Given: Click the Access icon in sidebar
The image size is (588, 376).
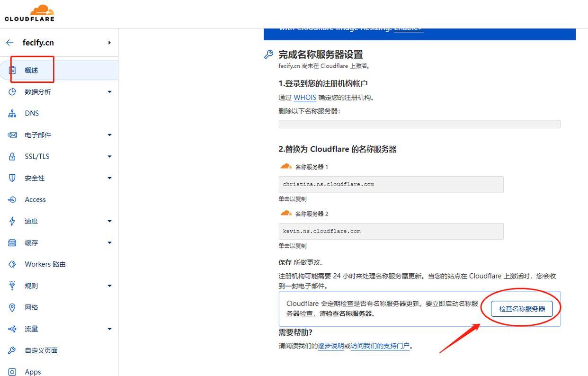Looking at the screenshot, I should point(12,200).
